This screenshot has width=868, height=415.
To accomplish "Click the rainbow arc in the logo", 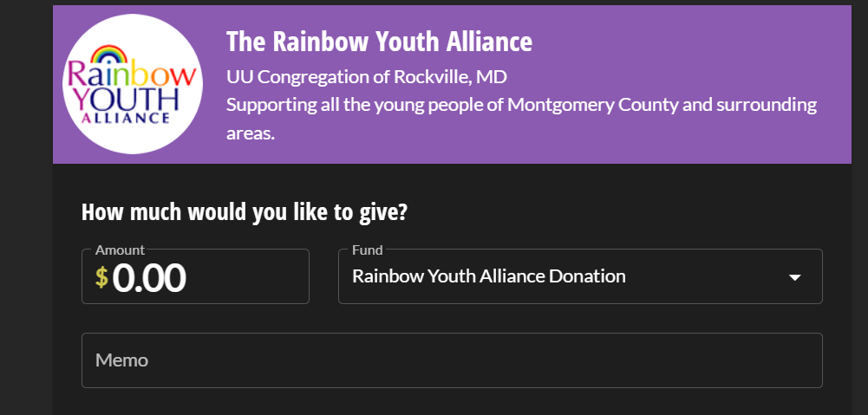I will tap(109, 55).
